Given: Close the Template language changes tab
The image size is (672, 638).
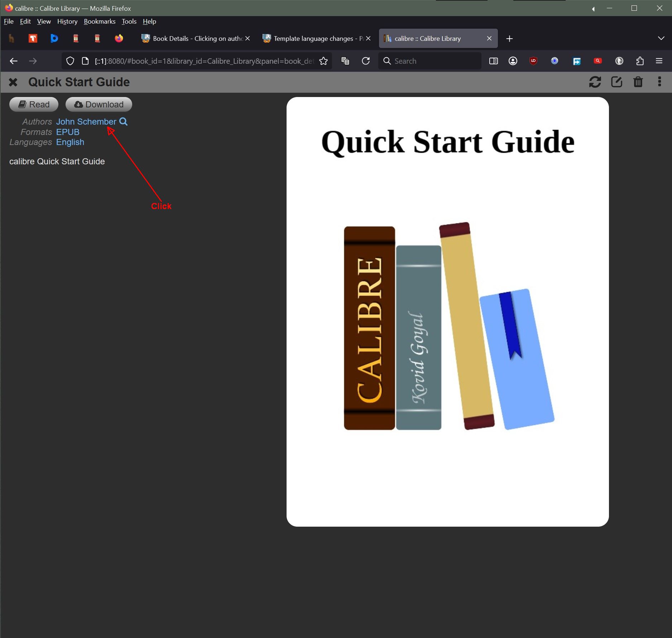Looking at the screenshot, I should tap(368, 38).
